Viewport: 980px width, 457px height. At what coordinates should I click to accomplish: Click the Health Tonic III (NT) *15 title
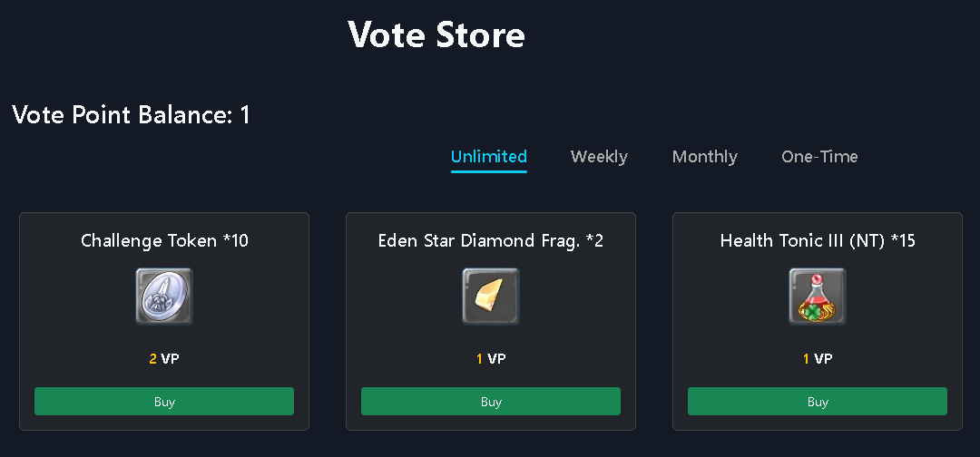[818, 241]
